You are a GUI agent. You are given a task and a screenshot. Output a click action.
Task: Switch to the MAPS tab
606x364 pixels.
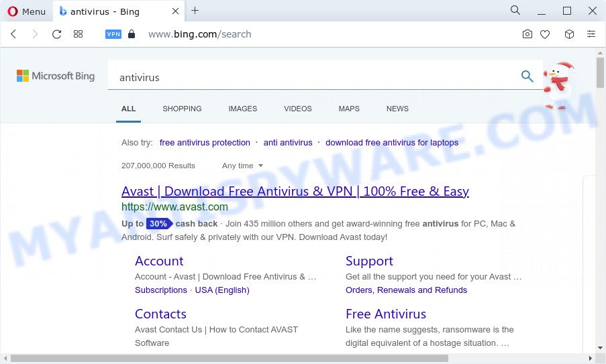(x=349, y=109)
